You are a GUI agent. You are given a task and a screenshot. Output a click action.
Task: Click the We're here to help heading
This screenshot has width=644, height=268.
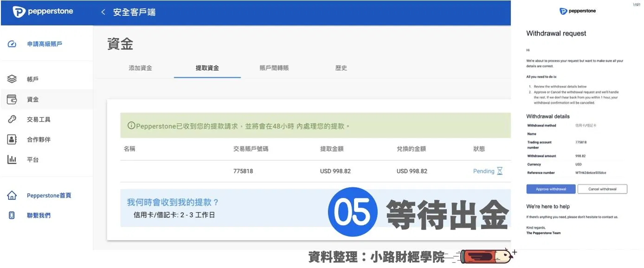tap(548, 206)
